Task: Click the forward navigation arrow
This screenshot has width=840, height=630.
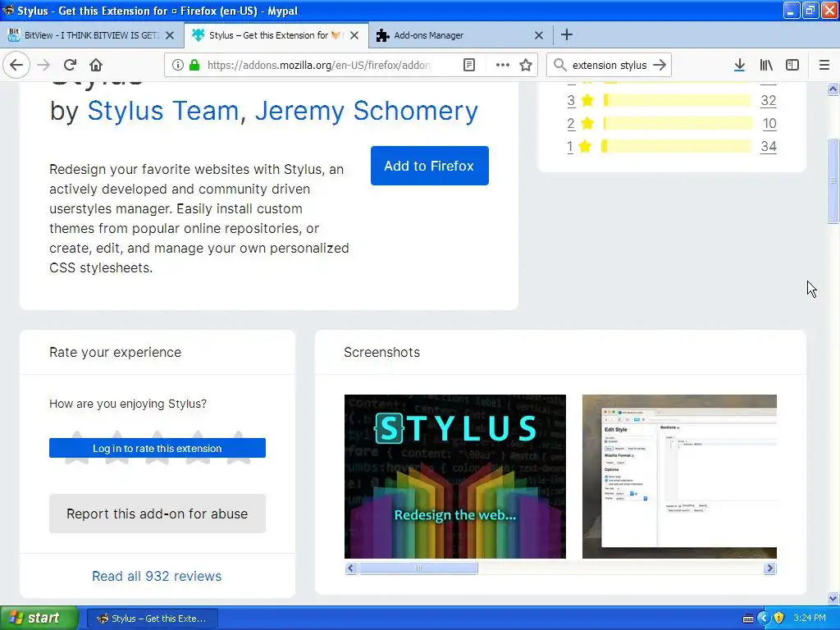Action: 43,65
